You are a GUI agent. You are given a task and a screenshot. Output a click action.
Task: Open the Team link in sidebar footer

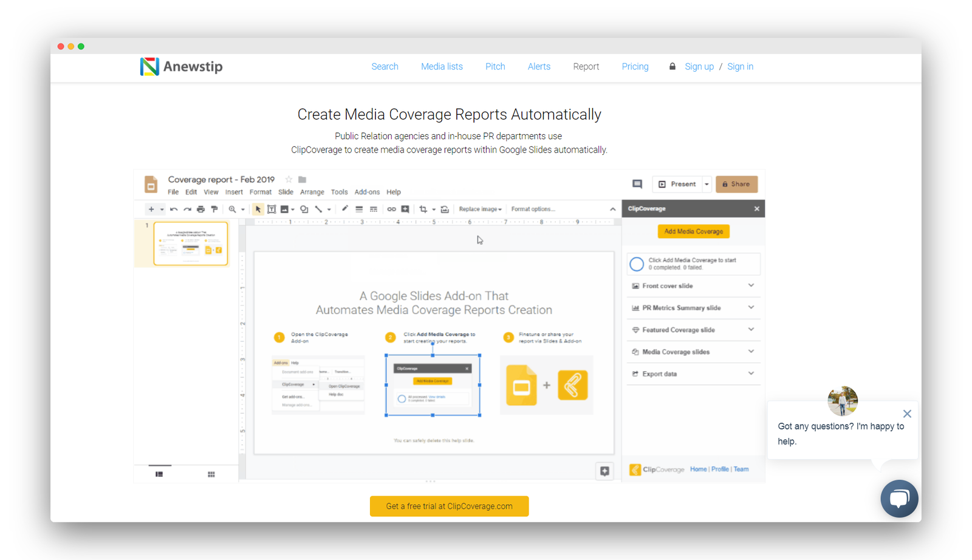pos(741,470)
